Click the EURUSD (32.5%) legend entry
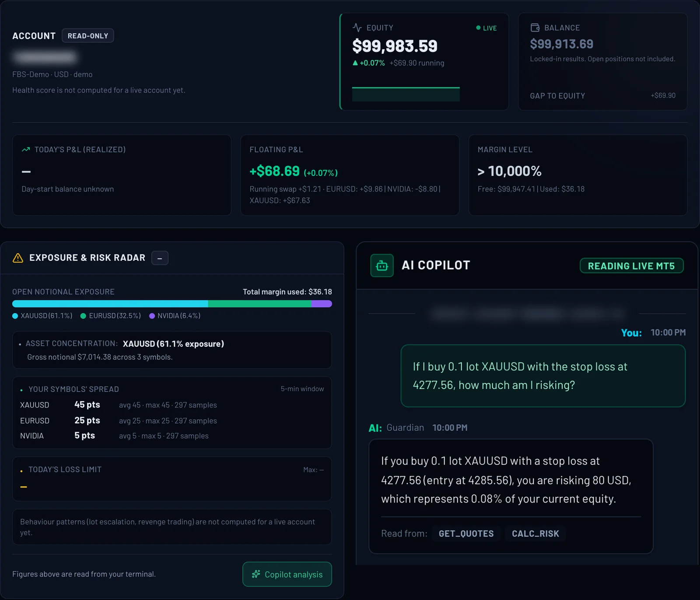700x600 pixels. (111, 316)
